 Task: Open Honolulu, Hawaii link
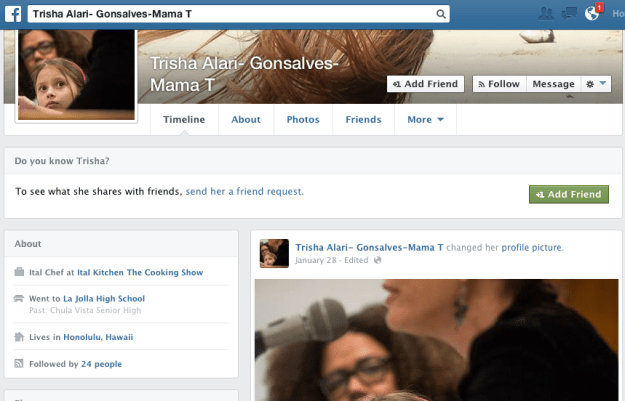pos(98,337)
